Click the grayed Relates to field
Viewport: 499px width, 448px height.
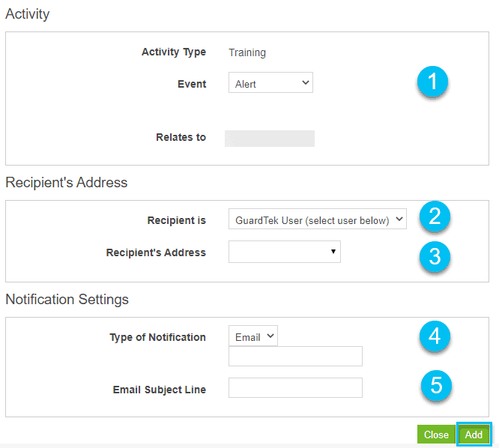[270, 139]
